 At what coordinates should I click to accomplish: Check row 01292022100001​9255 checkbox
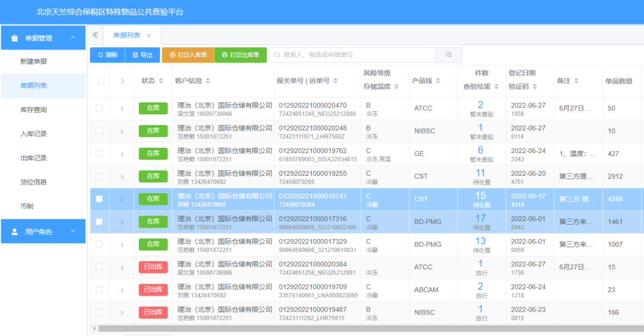click(x=99, y=176)
